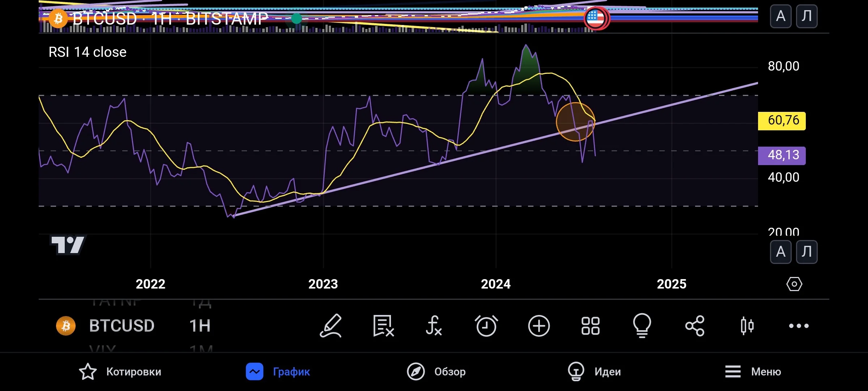The height and width of the screenshot is (391, 868).
Task: Open the chart layout grid icon
Action: [591, 326]
